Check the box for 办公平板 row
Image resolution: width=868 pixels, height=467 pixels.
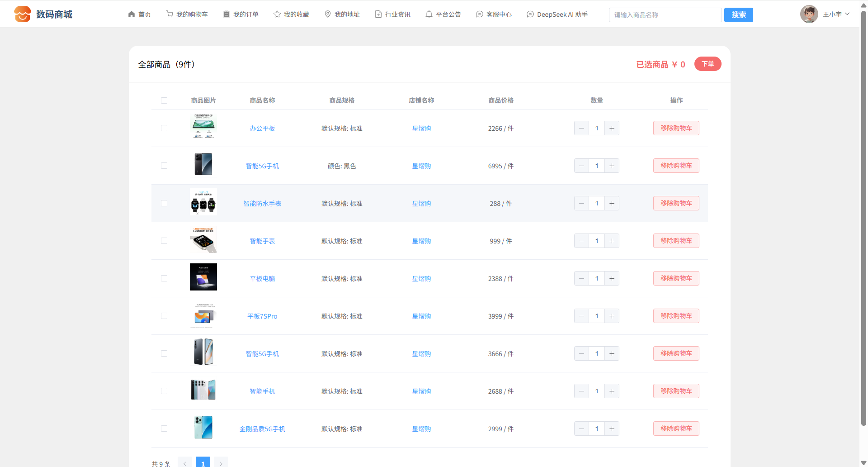click(x=164, y=129)
